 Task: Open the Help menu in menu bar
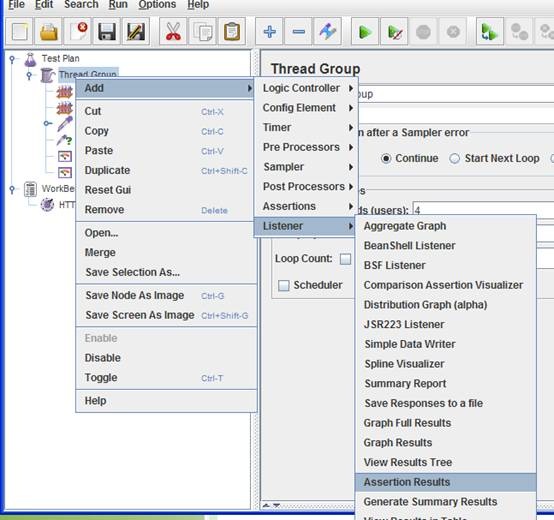pyautogui.click(x=198, y=4)
